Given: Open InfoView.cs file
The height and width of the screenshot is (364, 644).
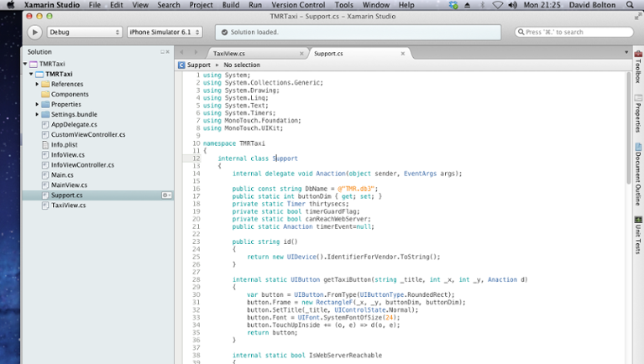Looking at the screenshot, I should pyautogui.click(x=68, y=154).
